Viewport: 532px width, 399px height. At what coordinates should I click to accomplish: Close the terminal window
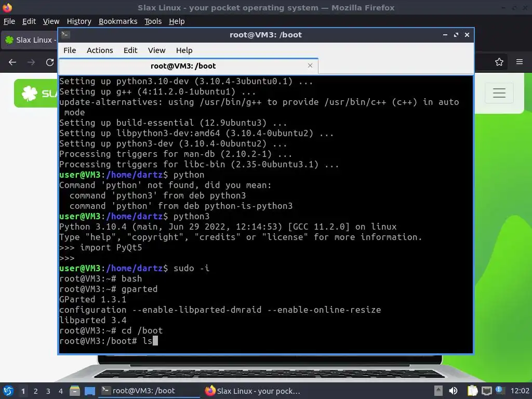pyautogui.click(x=467, y=35)
